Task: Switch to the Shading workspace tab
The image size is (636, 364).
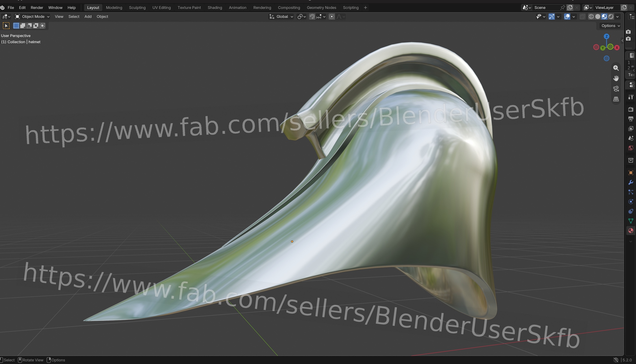Action: pos(215,7)
